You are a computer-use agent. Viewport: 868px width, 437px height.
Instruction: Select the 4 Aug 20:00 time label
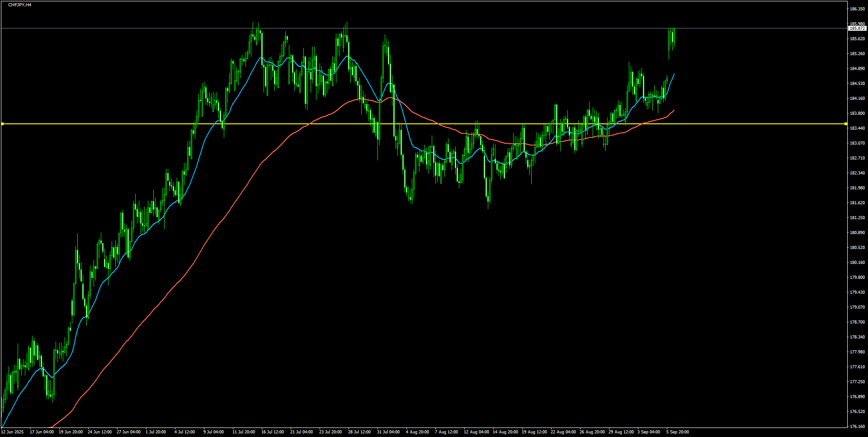pyautogui.click(x=417, y=432)
